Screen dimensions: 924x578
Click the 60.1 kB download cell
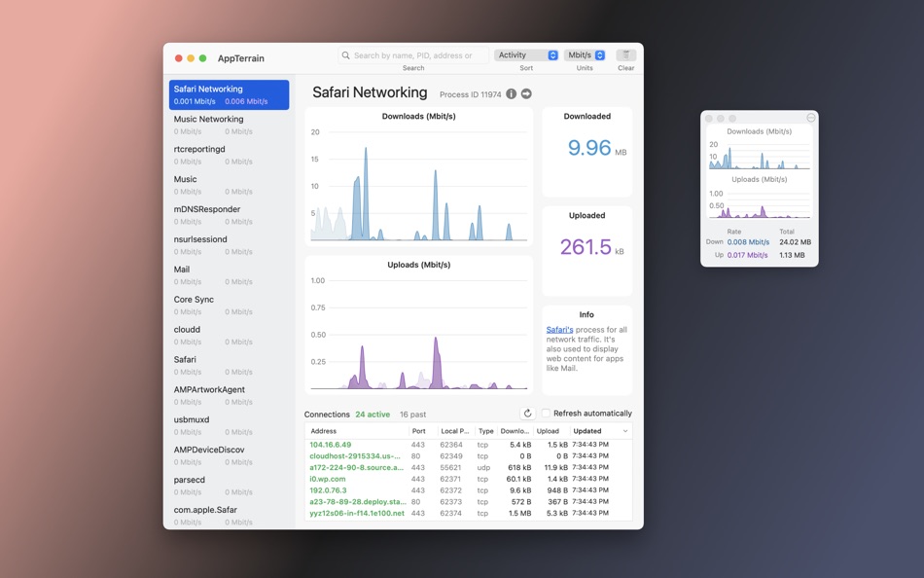518,479
